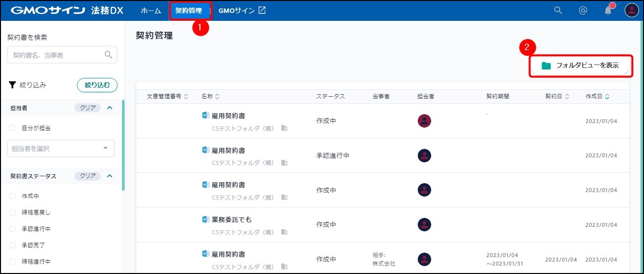Check the 締結進行中 status checkbox
644x274 pixels.
[12, 262]
